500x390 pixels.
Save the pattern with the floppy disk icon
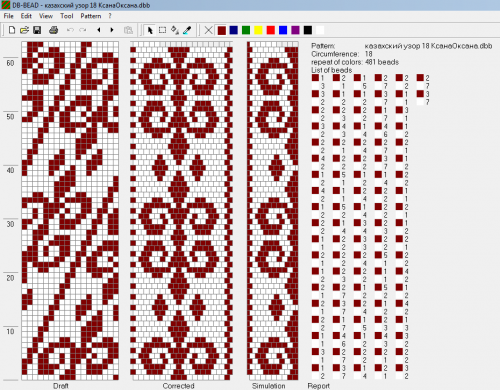pos(37,30)
